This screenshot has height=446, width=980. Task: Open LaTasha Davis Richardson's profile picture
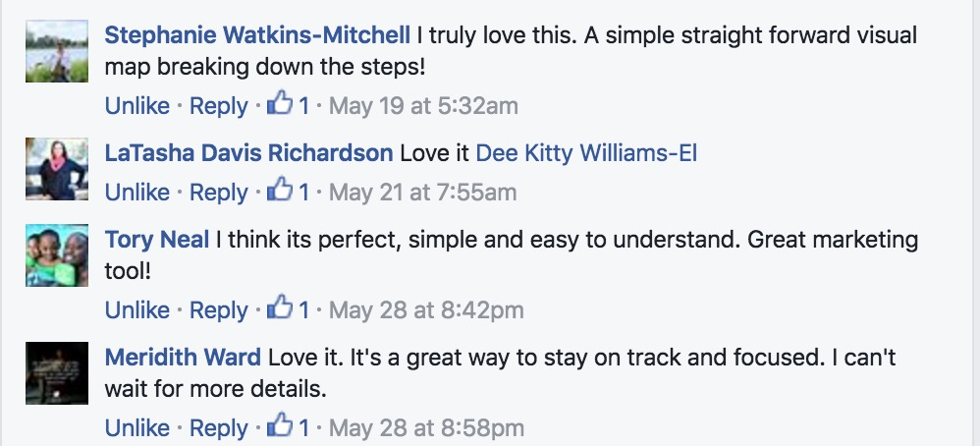[x=57, y=169]
